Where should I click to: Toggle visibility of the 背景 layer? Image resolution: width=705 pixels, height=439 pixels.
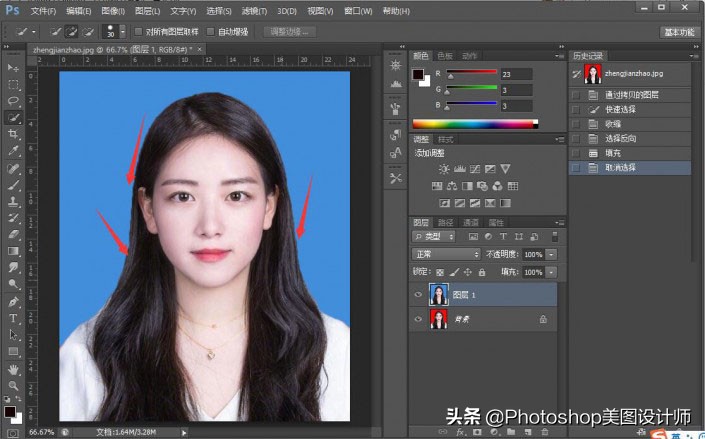click(x=418, y=318)
